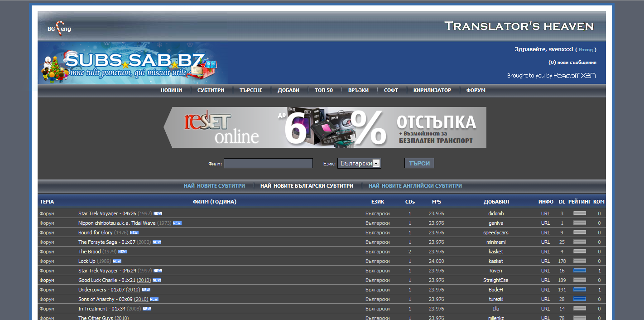Viewport: 644px width, 320px height.
Task: Click NEW! badge beside Lock Up
Action: tap(117, 261)
